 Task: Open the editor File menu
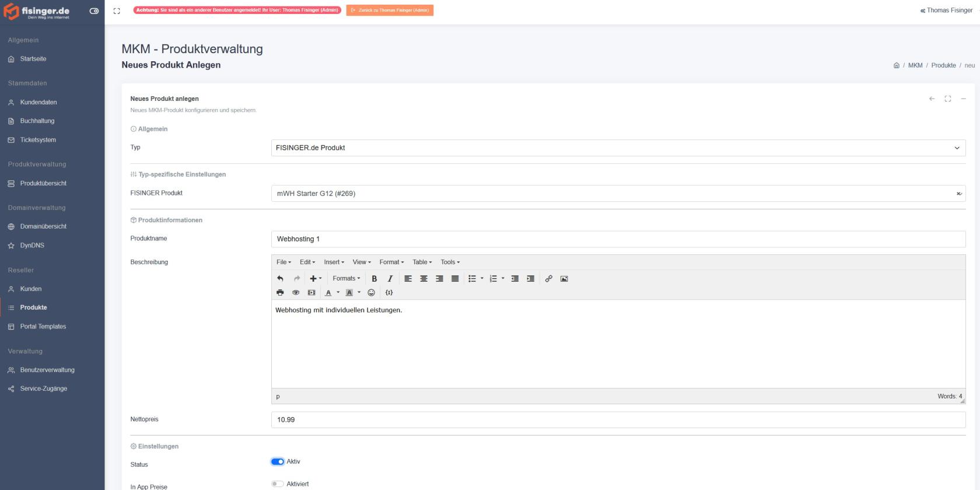[x=283, y=262]
